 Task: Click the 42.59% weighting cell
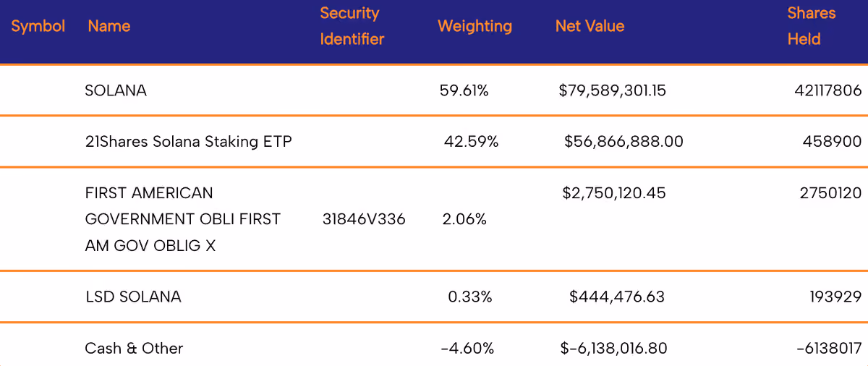coord(471,142)
